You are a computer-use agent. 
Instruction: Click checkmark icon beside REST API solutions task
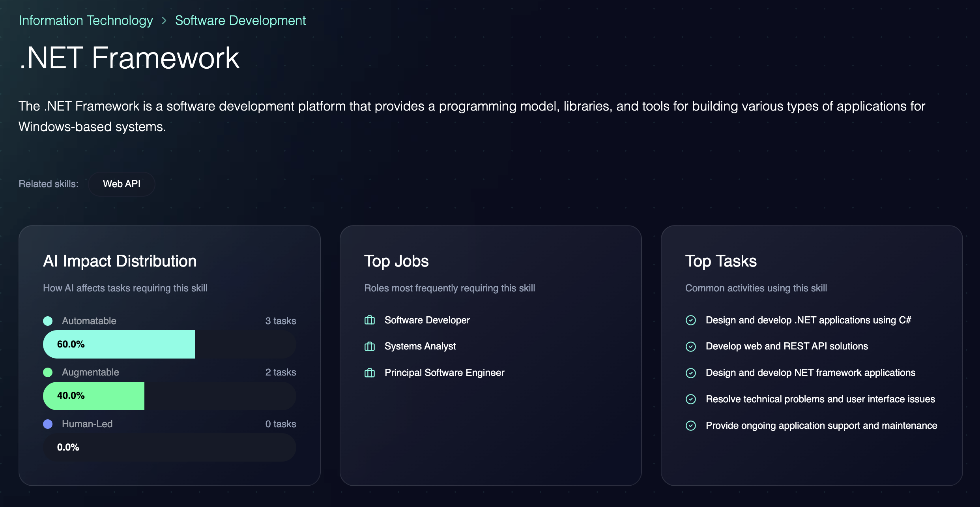(691, 347)
